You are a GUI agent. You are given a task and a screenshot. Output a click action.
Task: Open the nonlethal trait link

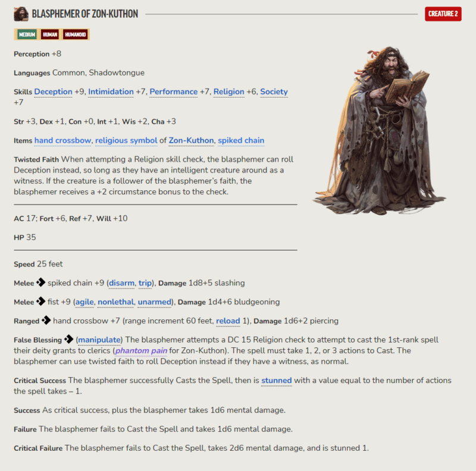pos(115,302)
